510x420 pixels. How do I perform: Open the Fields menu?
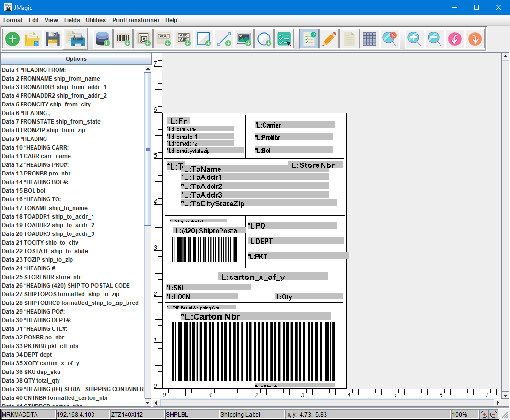(x=72, y=20)
